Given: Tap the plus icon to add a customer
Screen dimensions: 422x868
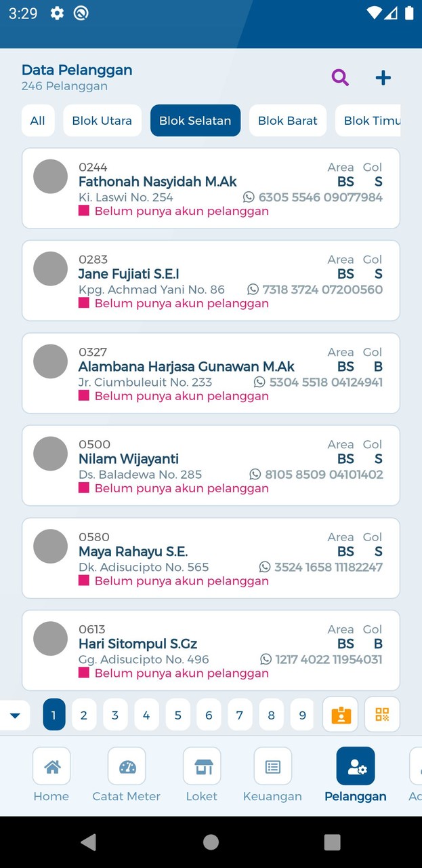Looking at the screenshot, I should [x=383, y=77].
